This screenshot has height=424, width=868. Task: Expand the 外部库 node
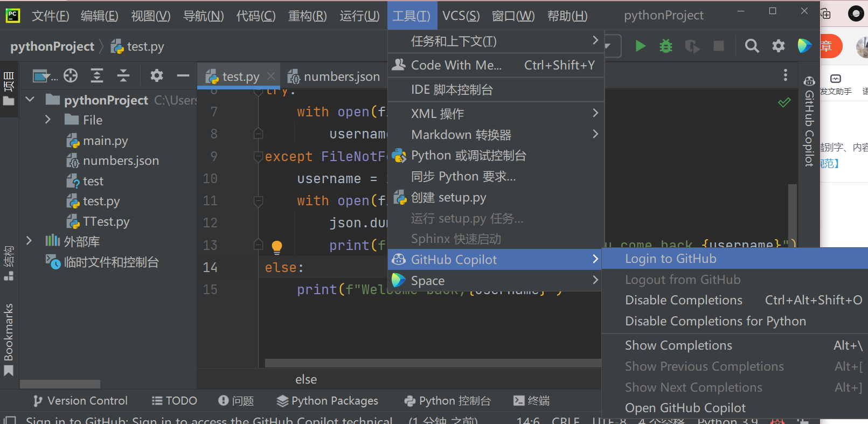[29, 240]
